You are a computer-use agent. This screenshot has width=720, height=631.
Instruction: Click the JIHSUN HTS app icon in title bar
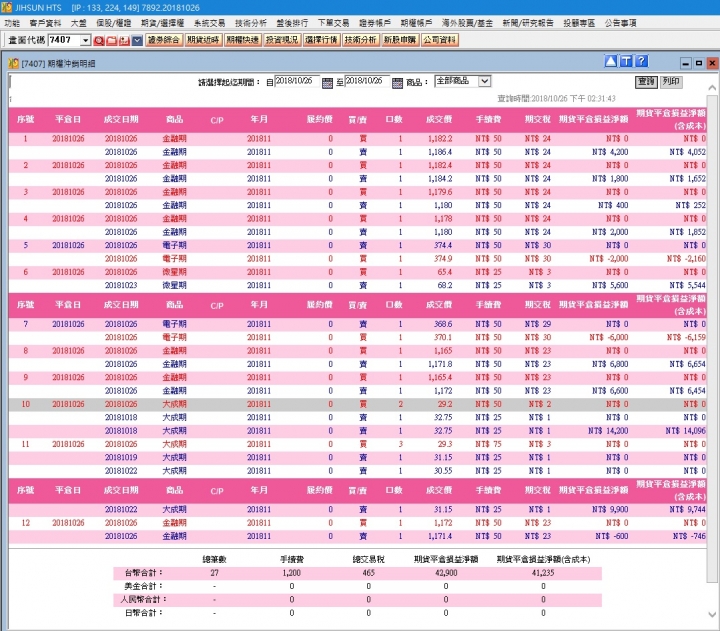(6, 7)
